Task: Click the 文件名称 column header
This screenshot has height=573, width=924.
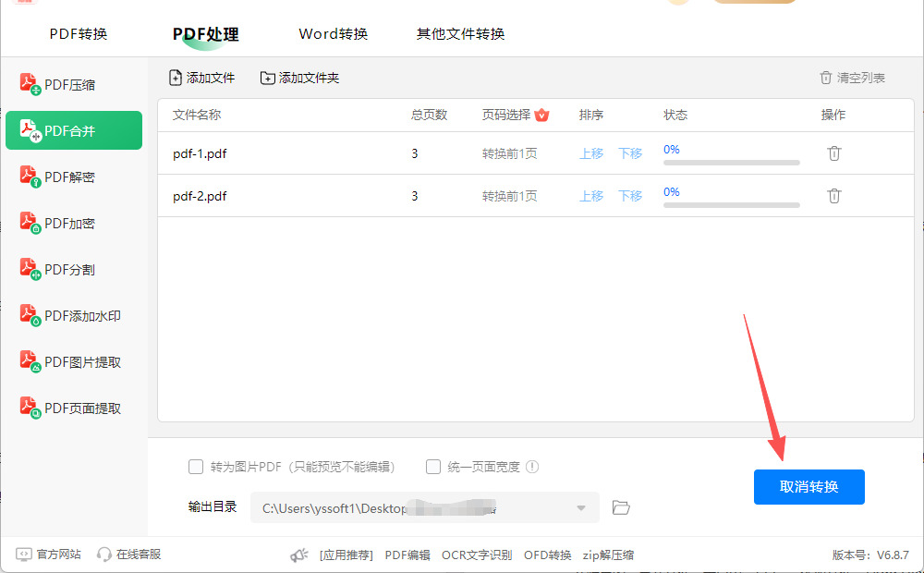Action: [197, 115]
